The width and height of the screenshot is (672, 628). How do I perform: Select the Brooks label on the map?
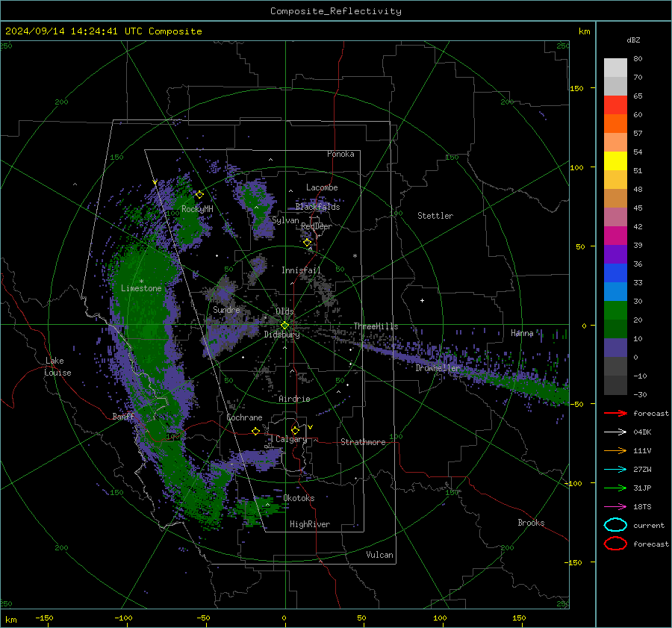click(531, 523)
